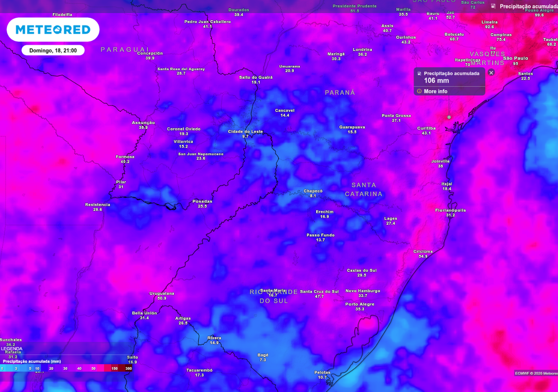Viewport: 558px width, 392px height.
Task: Select the São Paulo city label
Action: pyautogui.click(x=515, y=58)
